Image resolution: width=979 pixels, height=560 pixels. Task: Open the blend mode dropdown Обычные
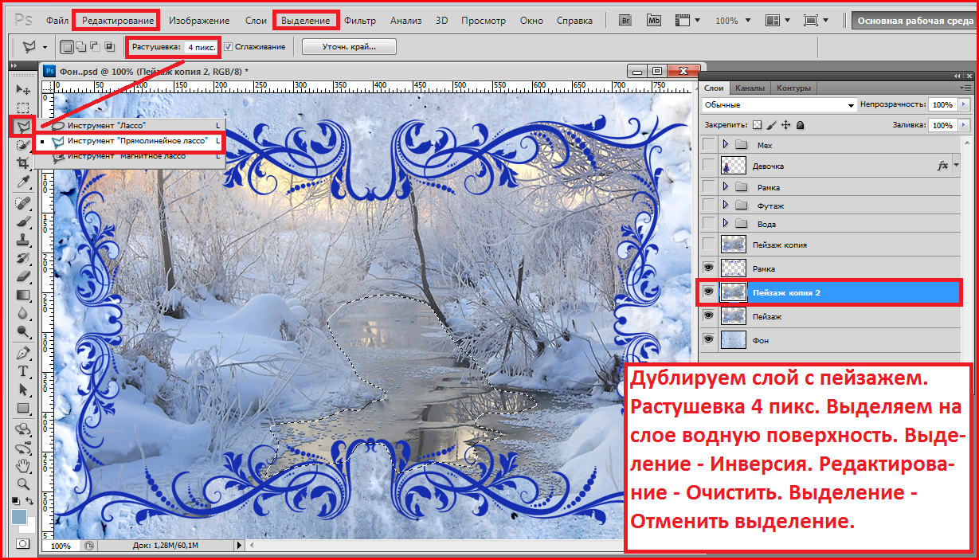[778, 105]
